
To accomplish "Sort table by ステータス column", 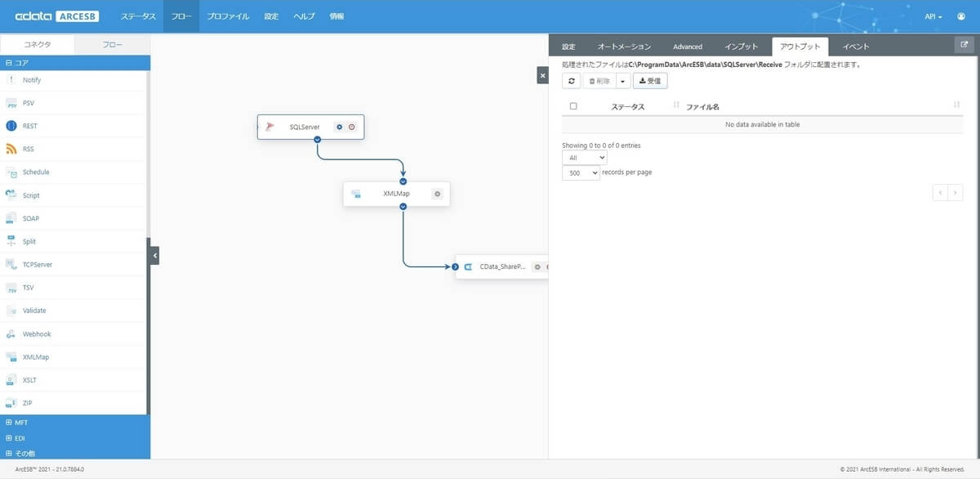I will click(x=627, y=107).
